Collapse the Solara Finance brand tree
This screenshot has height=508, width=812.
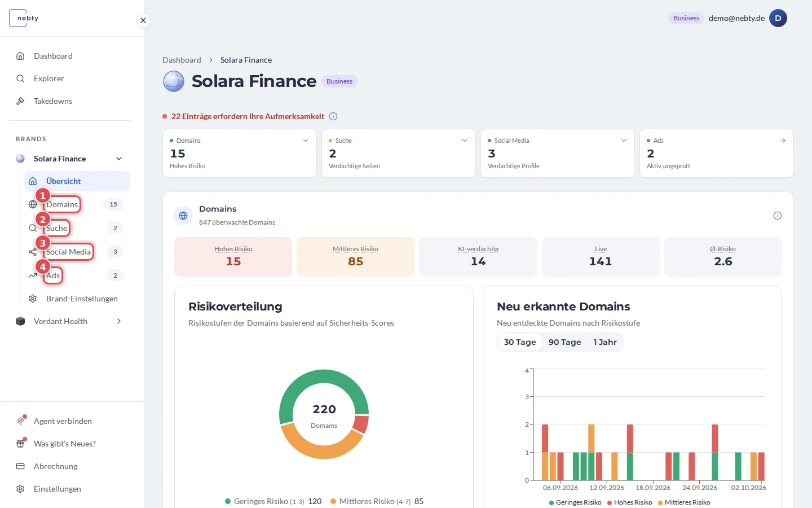pos(119,159)
